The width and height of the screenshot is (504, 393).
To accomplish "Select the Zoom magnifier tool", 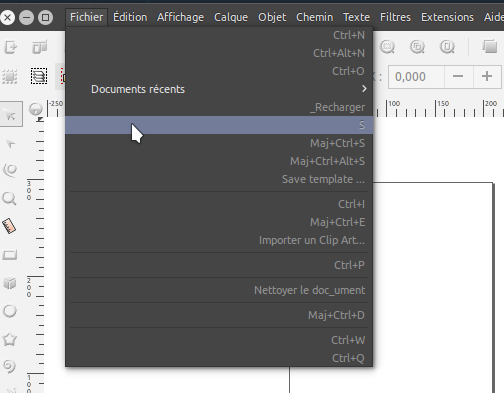I will pos(9,198).
